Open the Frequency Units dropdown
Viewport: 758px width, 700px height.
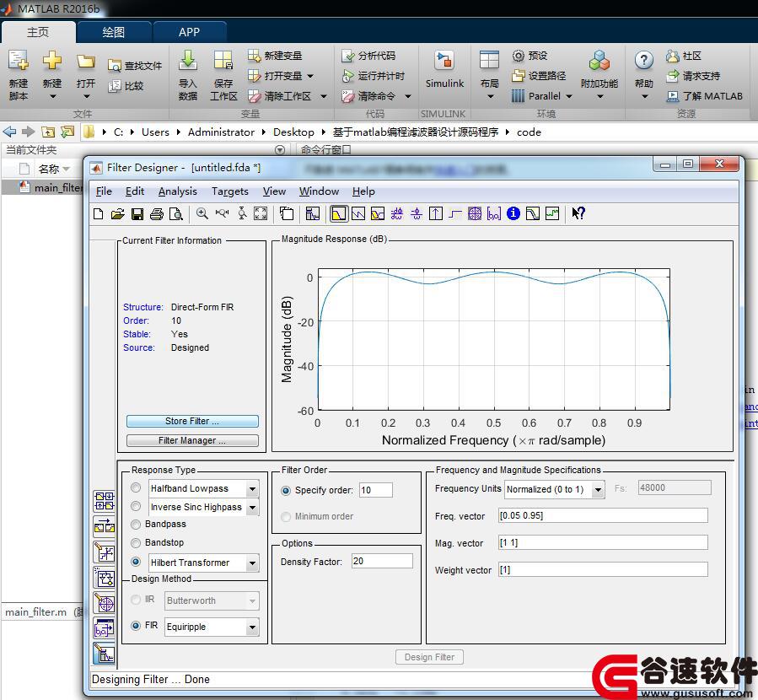pyautogui.click(x=598, y=490)
